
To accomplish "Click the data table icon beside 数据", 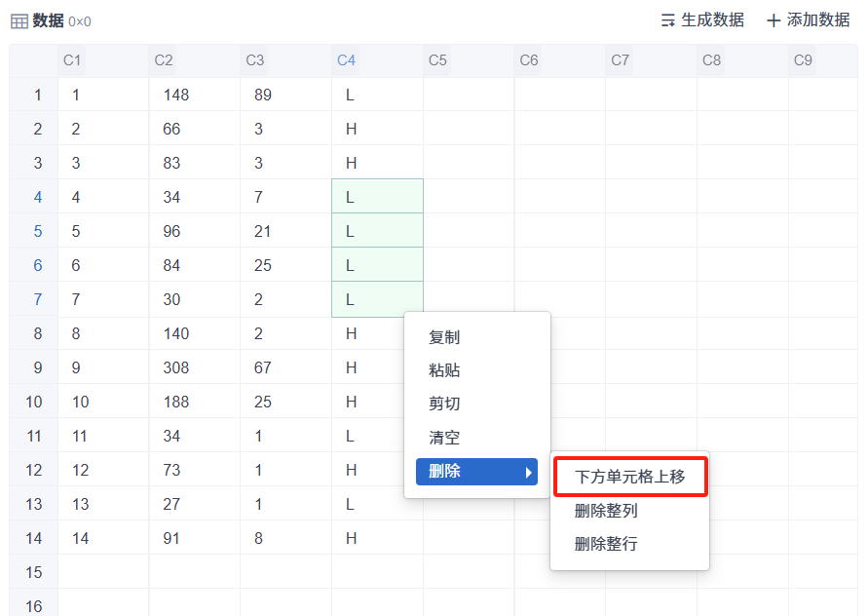I will pos(19,21).
